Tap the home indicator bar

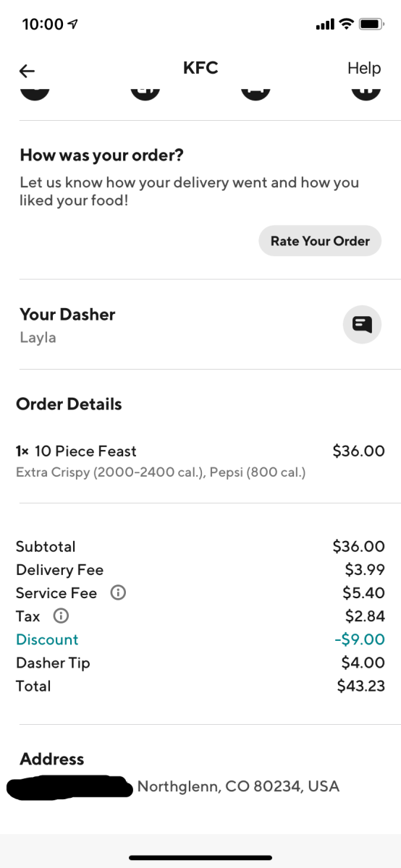click(x=200, y=858)
